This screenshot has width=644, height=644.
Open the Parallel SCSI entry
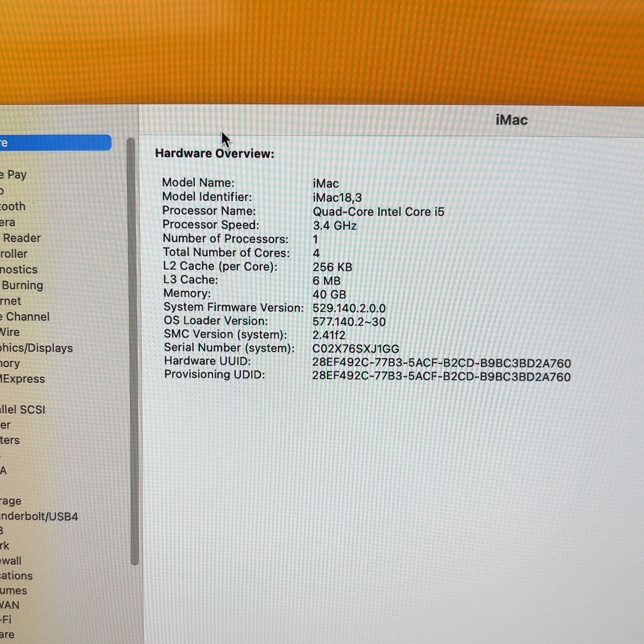pos(23,409)
